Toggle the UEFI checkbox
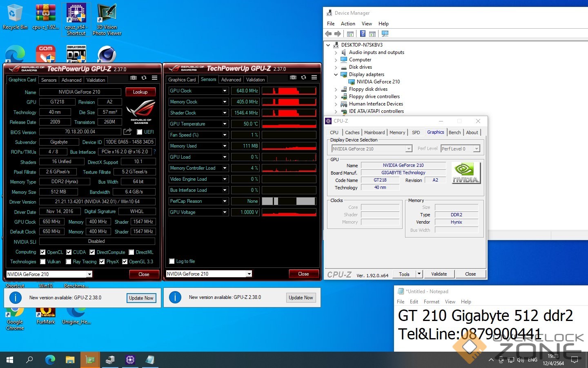This screenshot has width=588, height=368. click(140, 132)
